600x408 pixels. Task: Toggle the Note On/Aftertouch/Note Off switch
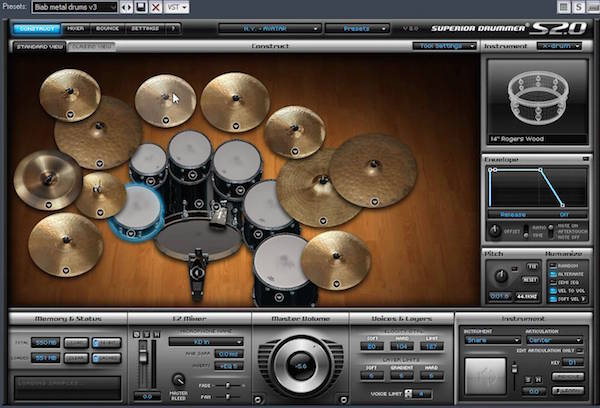(x=551, y=231)
